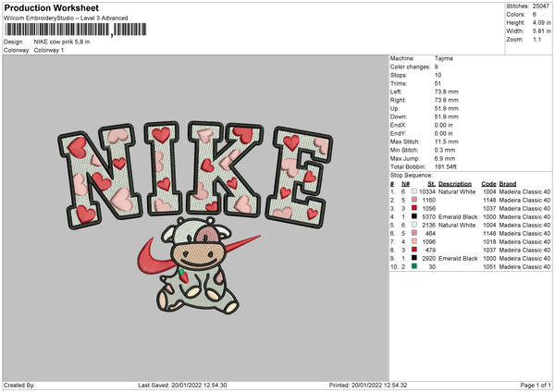Select the green swatch in stop row 10
This screenshot has height=392, width=555.
(x=414, y=266)
